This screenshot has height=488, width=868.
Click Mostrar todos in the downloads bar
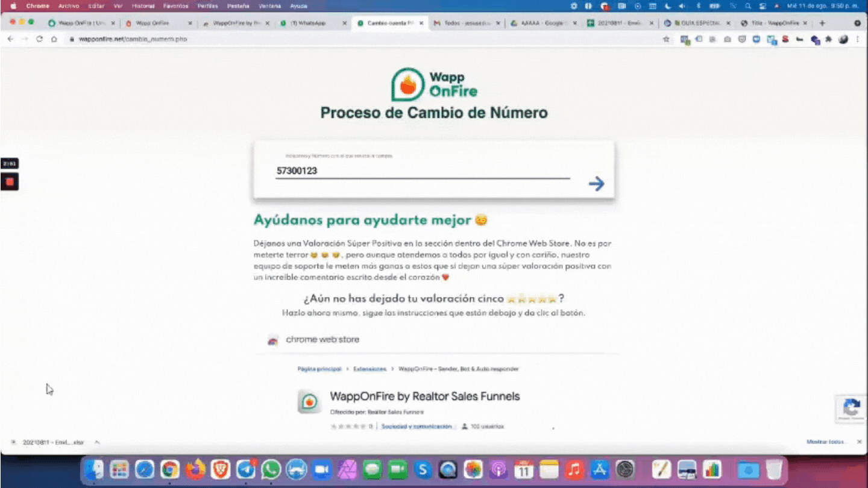pyautogui.click(x=825, y=442)
